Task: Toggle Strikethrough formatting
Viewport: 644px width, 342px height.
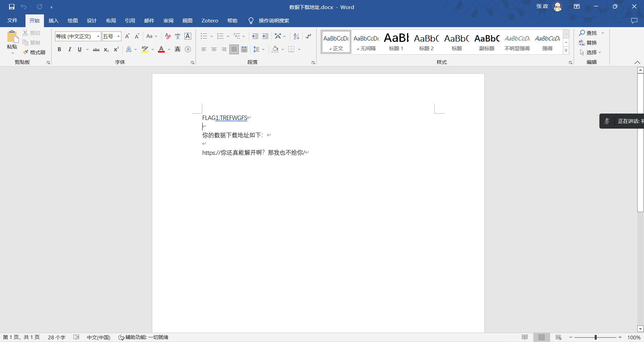Action: point(96,49)
